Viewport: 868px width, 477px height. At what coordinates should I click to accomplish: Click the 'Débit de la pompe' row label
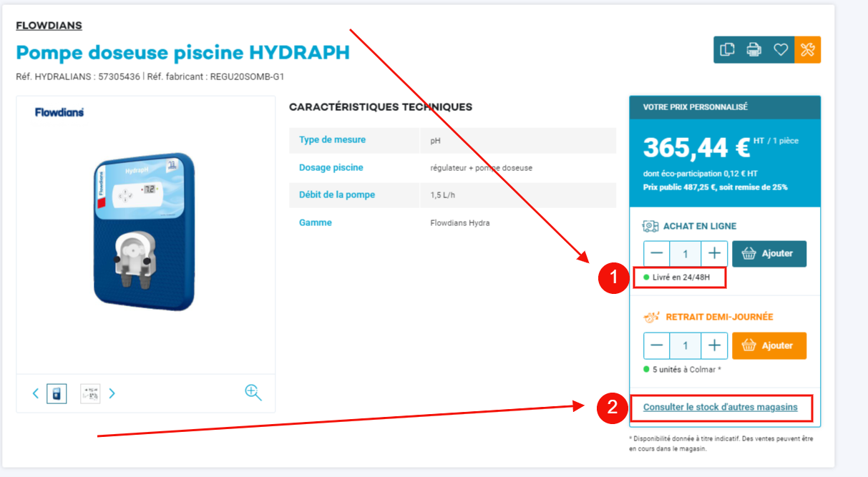tap(337, 195)
